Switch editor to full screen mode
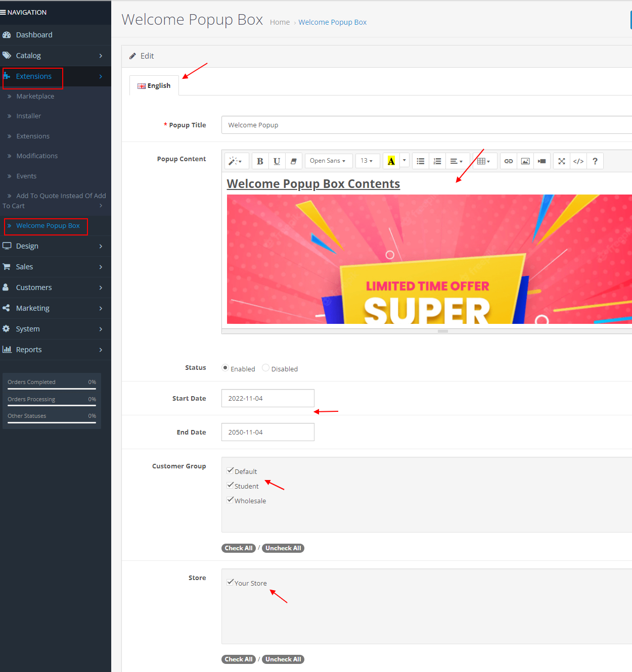632x672 pixels. (561, 161)
